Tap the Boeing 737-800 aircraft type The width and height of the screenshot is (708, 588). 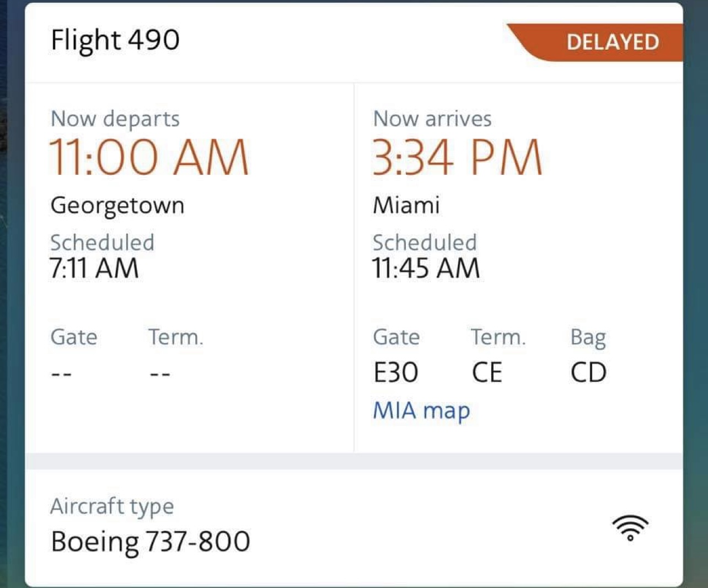(151, 541)
